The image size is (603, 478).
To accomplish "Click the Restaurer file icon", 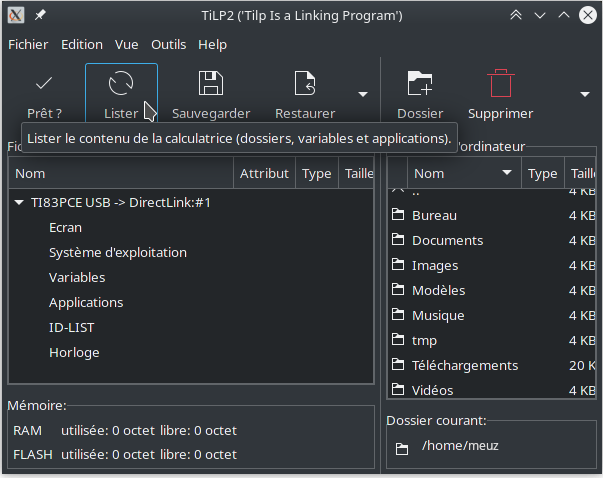I will (x=305, y=83).
